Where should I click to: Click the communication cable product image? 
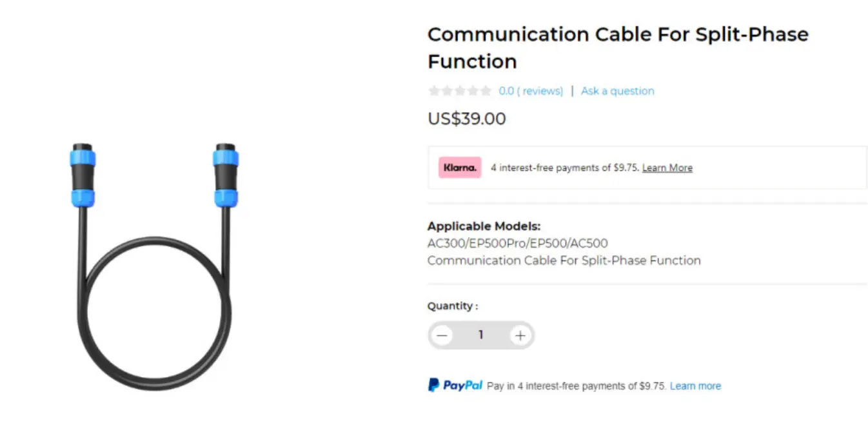(153, 266)
